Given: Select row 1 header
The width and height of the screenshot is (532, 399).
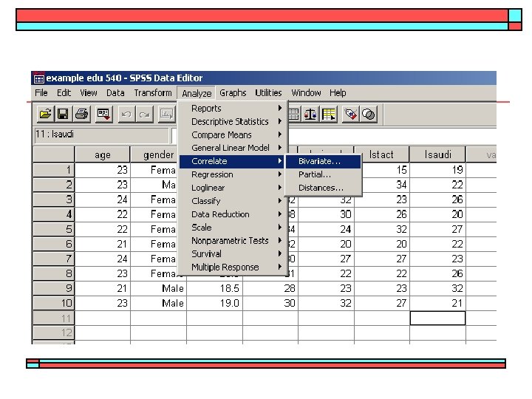Looking at the screenshot, I should coord(54,170).
